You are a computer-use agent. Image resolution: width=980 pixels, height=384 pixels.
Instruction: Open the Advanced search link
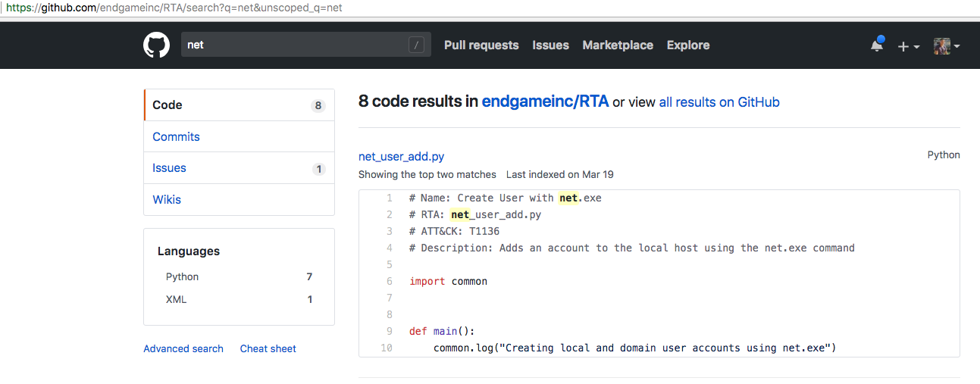pyautogui.click(x=183, y=349)
